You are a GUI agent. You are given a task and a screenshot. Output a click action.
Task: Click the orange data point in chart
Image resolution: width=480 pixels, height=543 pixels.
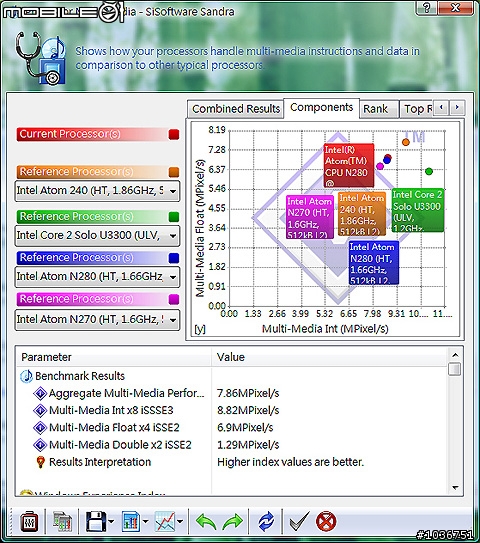[x=406, y=142]
